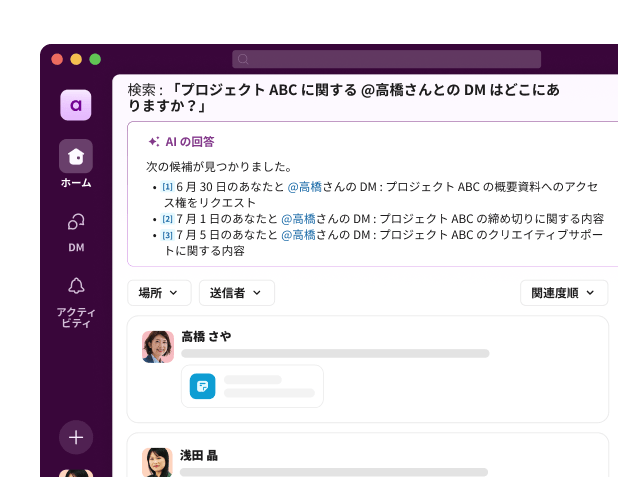Click the magnifier icon in the search bar
Viewport: 618px width, 477px height.
[243, 59]
